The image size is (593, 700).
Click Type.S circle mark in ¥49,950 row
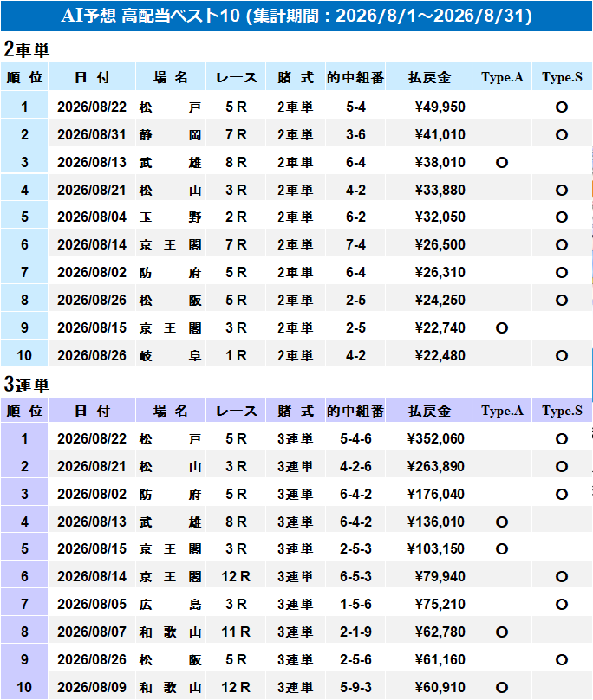pos(562,107)
